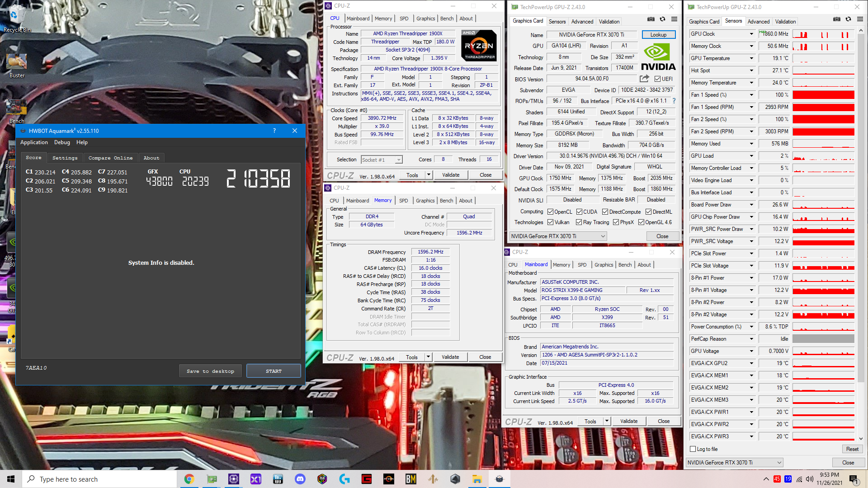Toggle OpenCL checkbox
The image size is (868, 488).
point(550,212)
